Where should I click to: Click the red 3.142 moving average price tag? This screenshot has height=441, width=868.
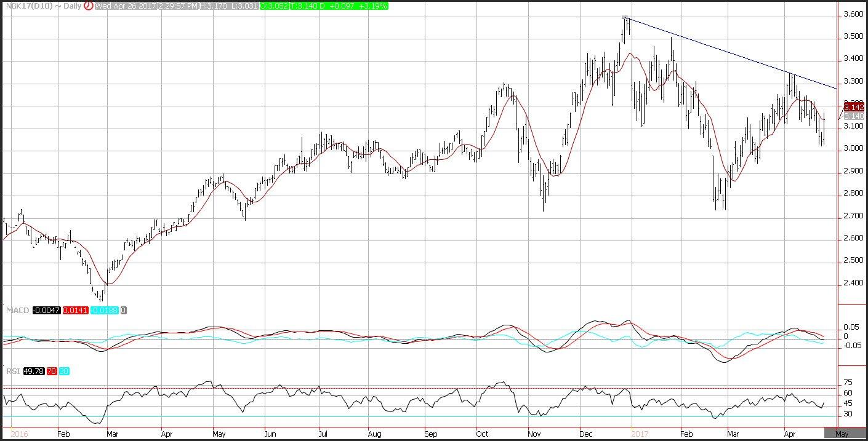point(854,107)
